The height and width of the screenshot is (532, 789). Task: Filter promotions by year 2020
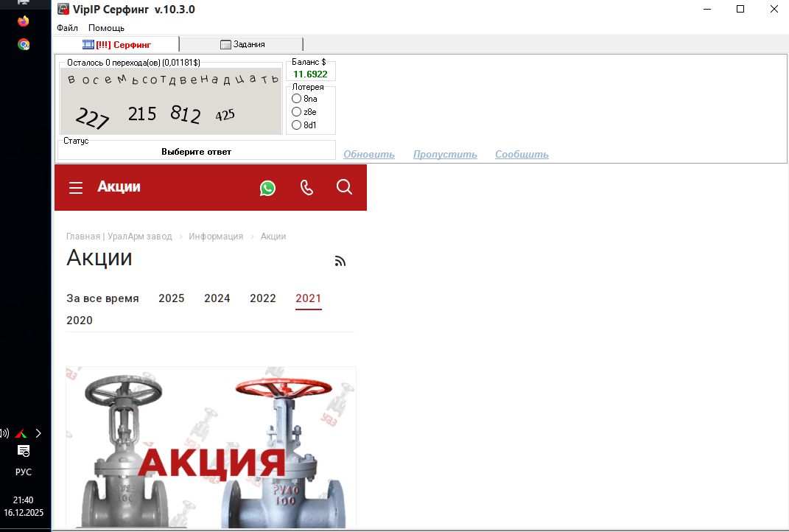(80, 320)
